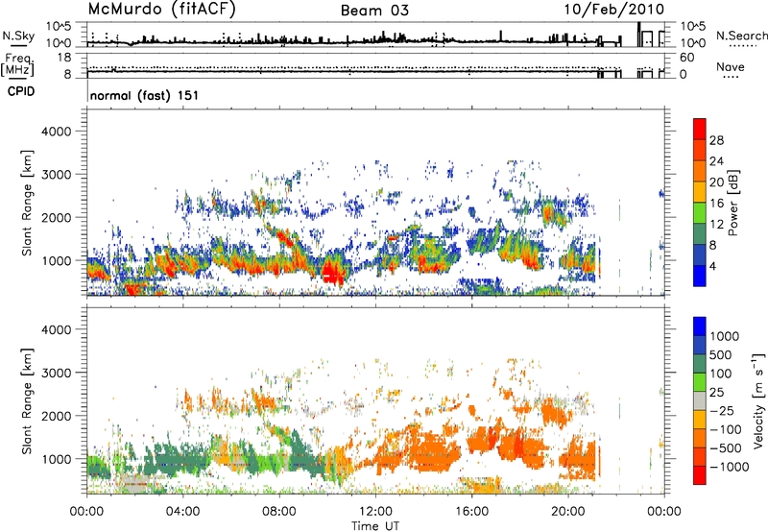768x532 pixels.
Task: Select the dark green 100–500 velocity color segment
Action: 700,364
